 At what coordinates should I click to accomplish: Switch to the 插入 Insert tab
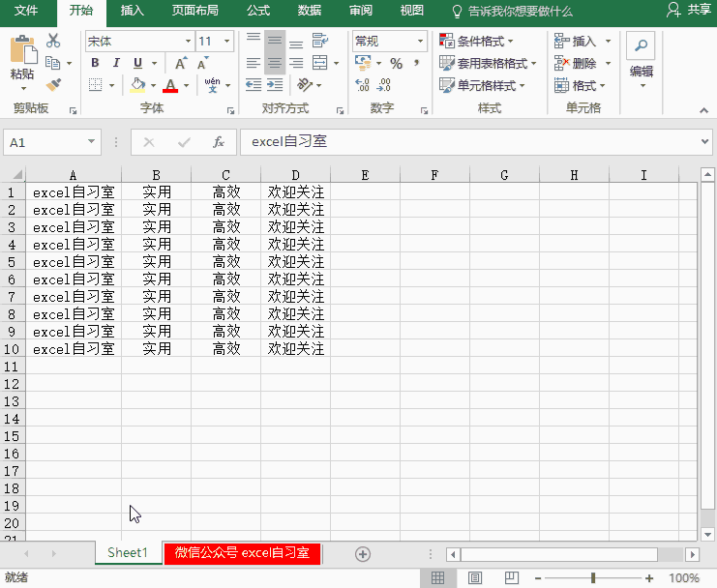pyautogui.click(x=133, y=11)
